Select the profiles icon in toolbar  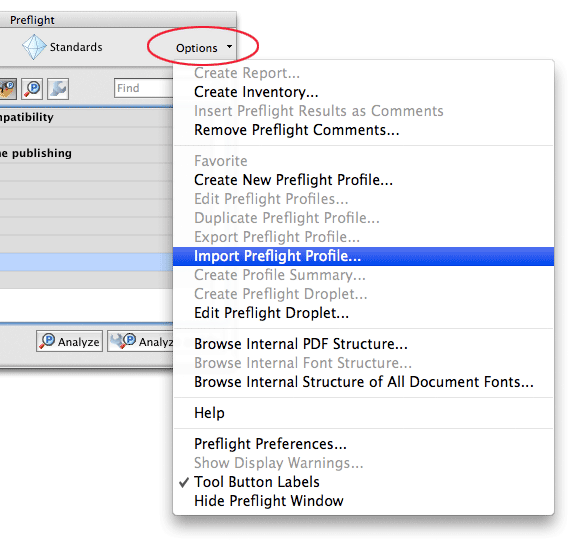pos(8,89)
